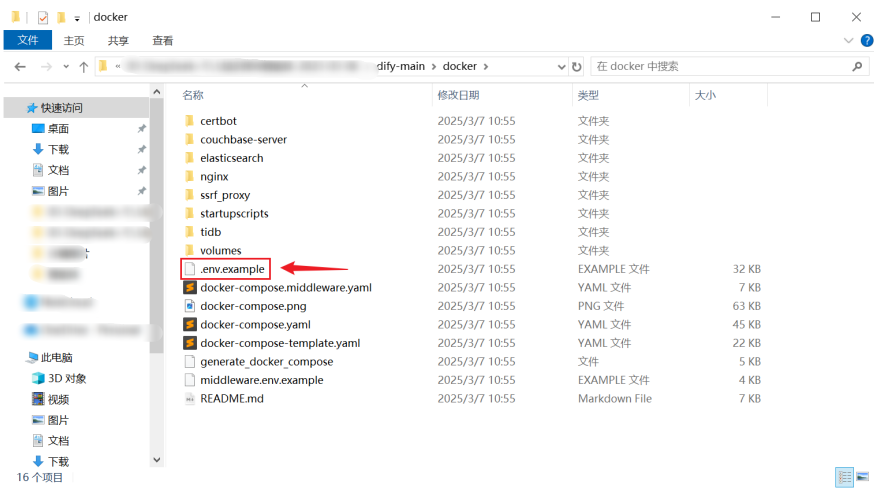
Task: Click the volumes folder icon
Action: click(x=190, y=250)
